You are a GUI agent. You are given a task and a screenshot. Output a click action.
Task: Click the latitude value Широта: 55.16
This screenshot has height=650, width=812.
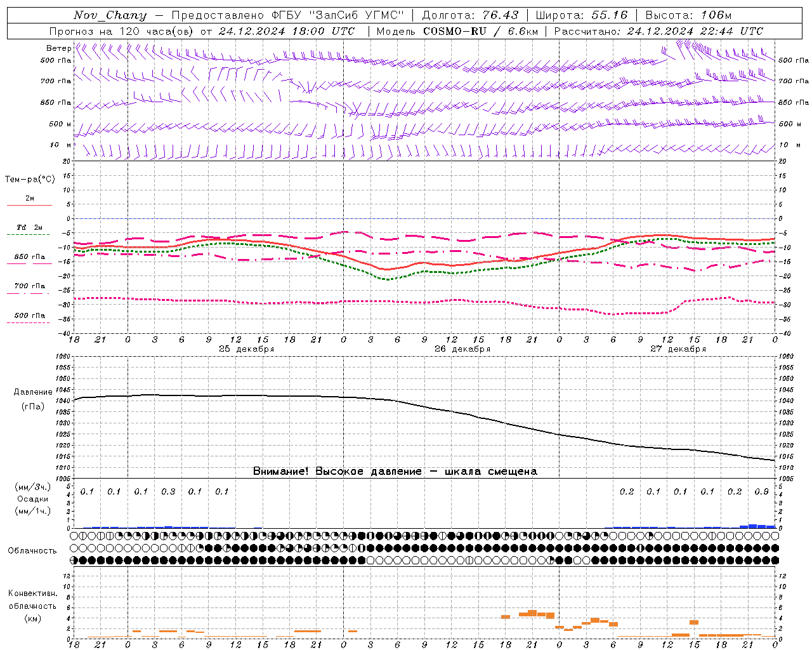[582, 15]
